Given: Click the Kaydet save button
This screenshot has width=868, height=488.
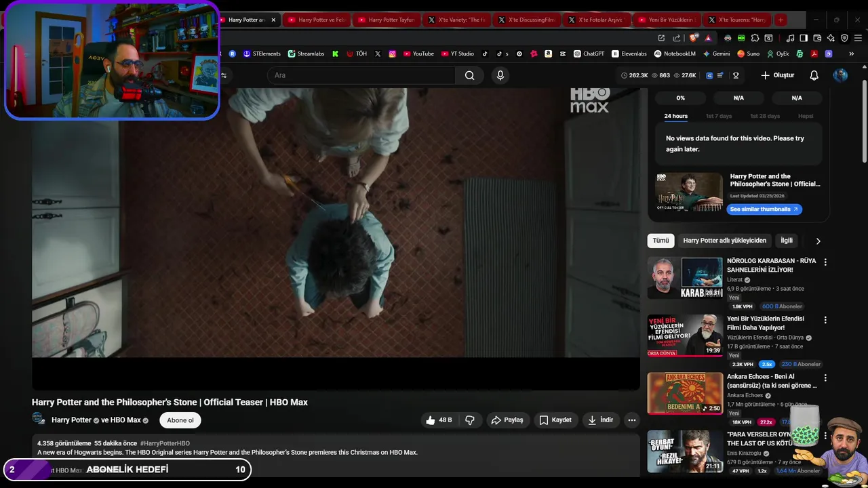Looking at the screenshot, I should pyautogui.click(x=555, y=420).
